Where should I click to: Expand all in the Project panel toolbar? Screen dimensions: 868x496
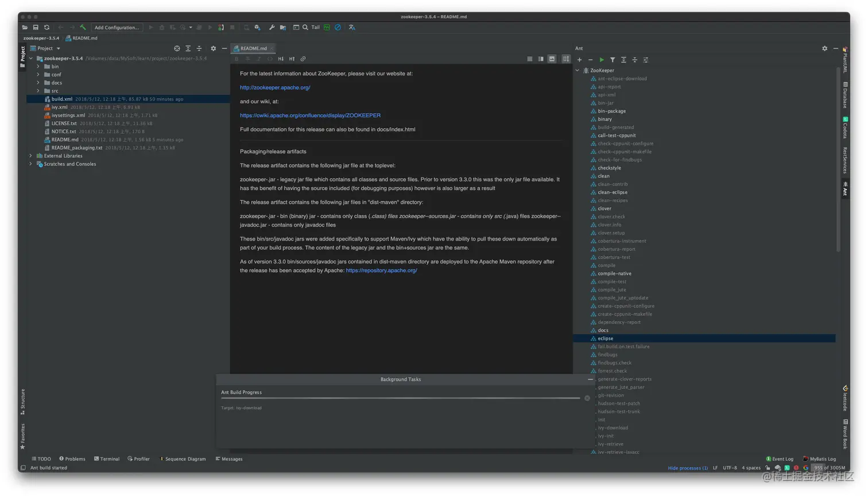coord(188,49)
